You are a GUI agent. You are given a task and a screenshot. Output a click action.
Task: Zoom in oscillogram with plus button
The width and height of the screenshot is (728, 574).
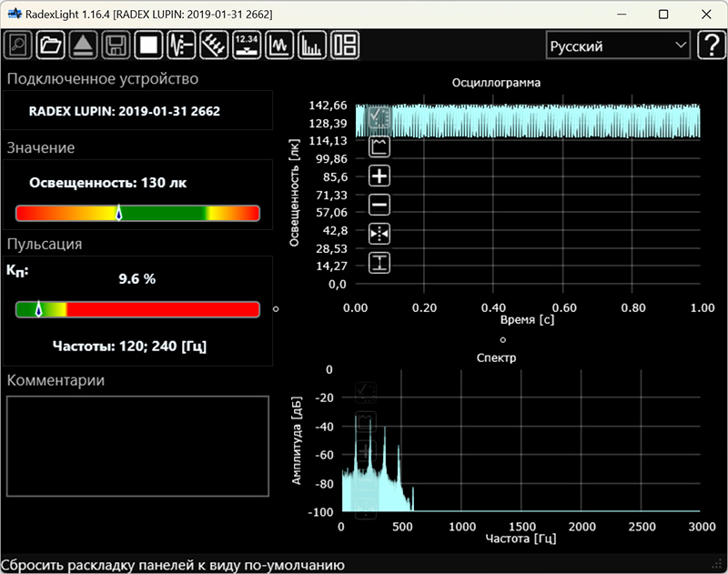[379, 176]
